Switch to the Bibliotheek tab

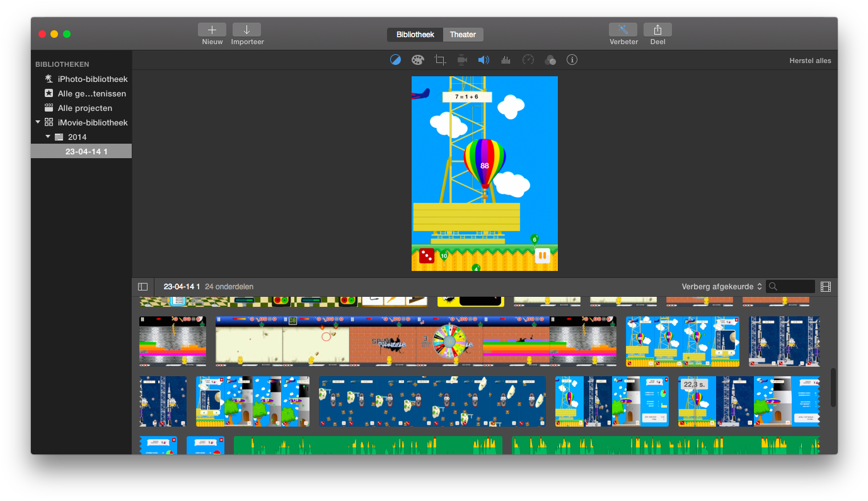tap(414, 35)
